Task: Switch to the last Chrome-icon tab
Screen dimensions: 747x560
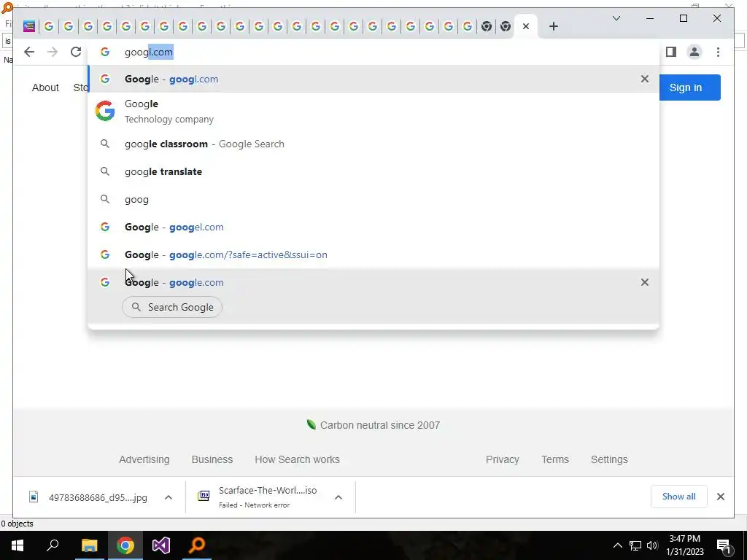Action: click(x=506, y=26)
